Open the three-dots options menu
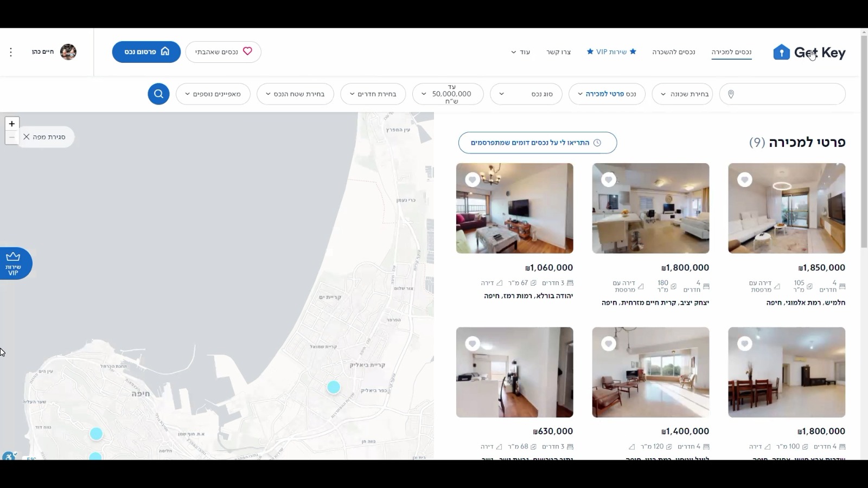868x488 pixels. pos(11,52)
